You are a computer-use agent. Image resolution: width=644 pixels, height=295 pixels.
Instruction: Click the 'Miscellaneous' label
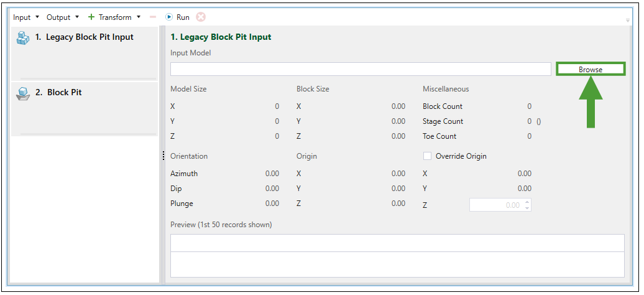point(446,89)
